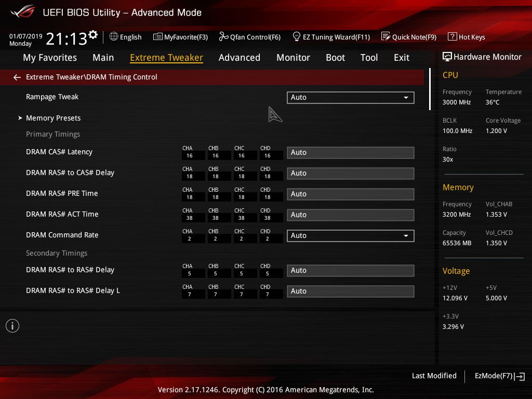
Task: Click the CHD value 38 for RAS# ACT Time
Action: (x=268, y=218)
